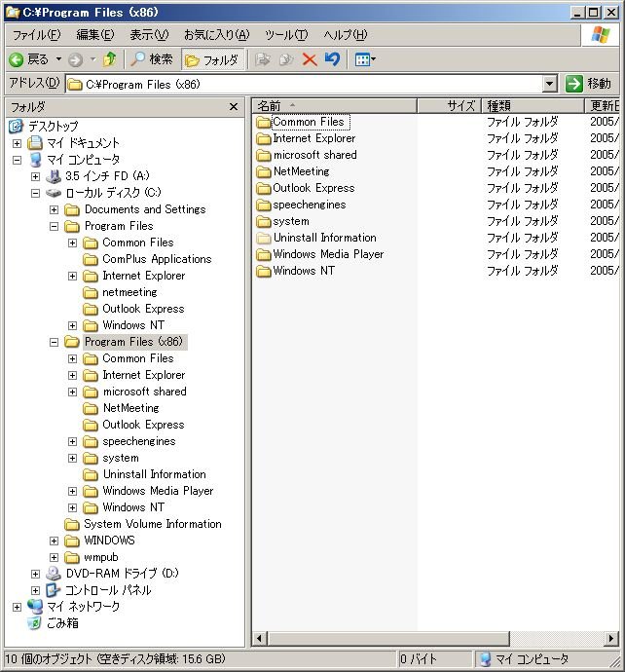
Task: Select Uninstall Information folder icon in list
Action: pos(264,238)
